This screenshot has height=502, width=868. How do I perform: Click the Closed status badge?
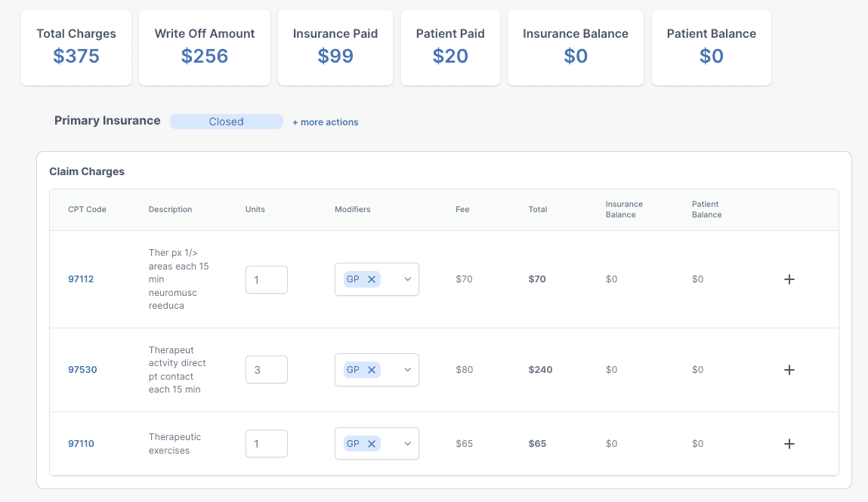[x=227, y=122]
